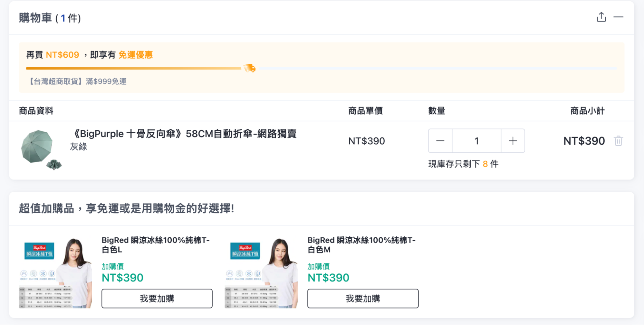
Task: Open the BigRed 白色L T-shirt image
Action: tap(55, 273)
